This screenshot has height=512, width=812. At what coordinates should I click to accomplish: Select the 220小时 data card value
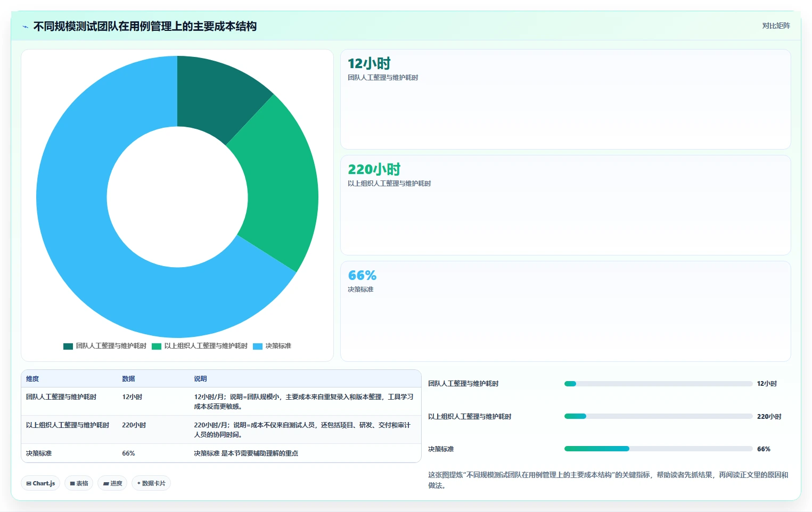pos(374,169)
